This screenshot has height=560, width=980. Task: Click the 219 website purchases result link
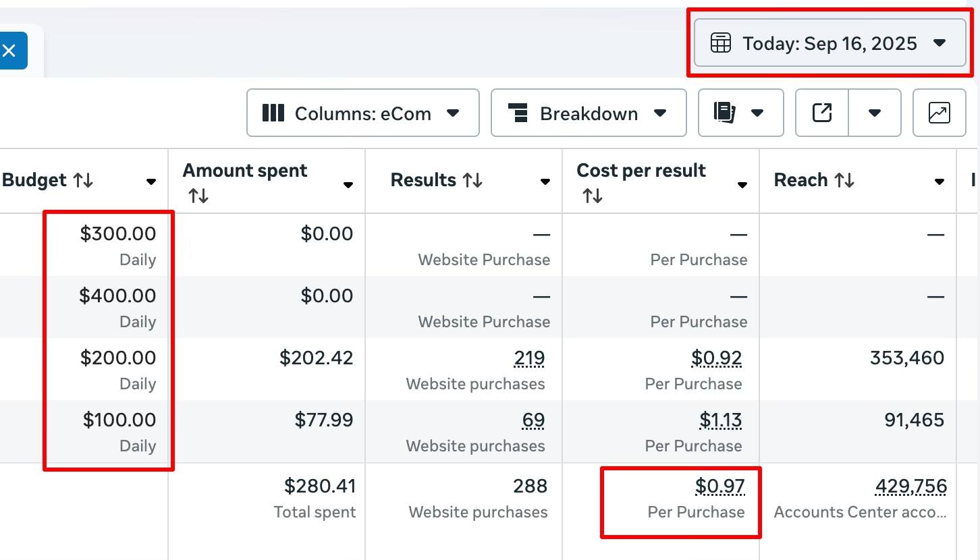[529, 358]
